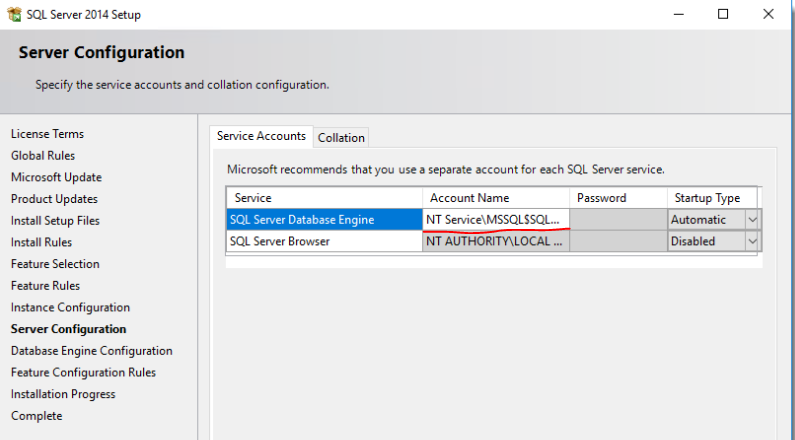The height and width of the screenshot is (440, 795).
Task: Go to the Feature Selection step
Action: click(55, 264)
